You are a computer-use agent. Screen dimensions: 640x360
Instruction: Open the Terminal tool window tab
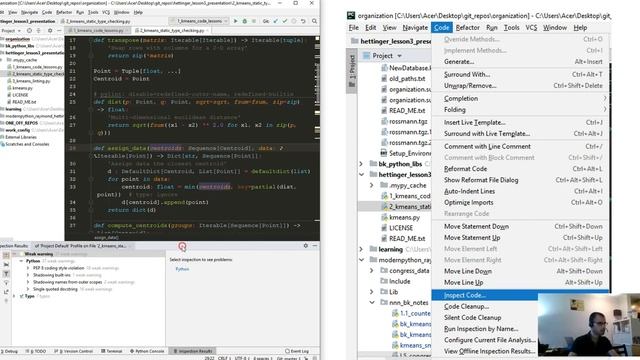pos(111,351)
